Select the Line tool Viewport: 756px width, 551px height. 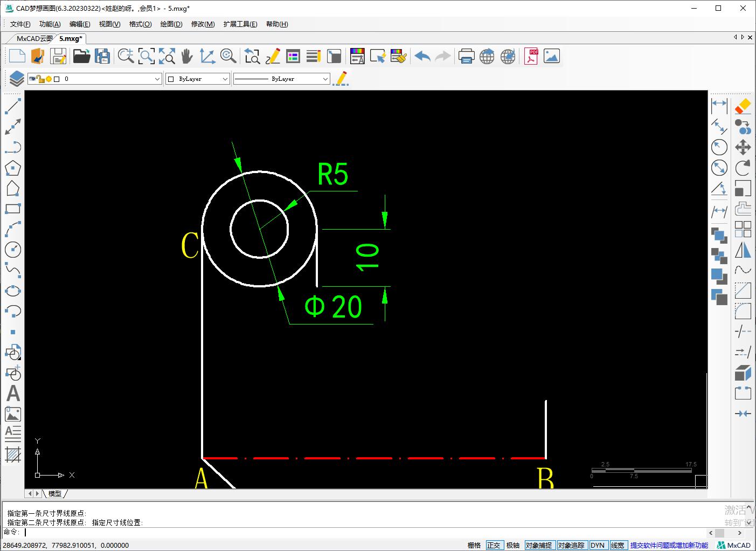13,106
